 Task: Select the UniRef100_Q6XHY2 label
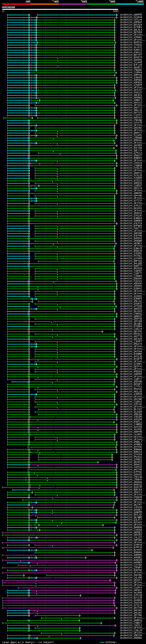coord(131,462)
